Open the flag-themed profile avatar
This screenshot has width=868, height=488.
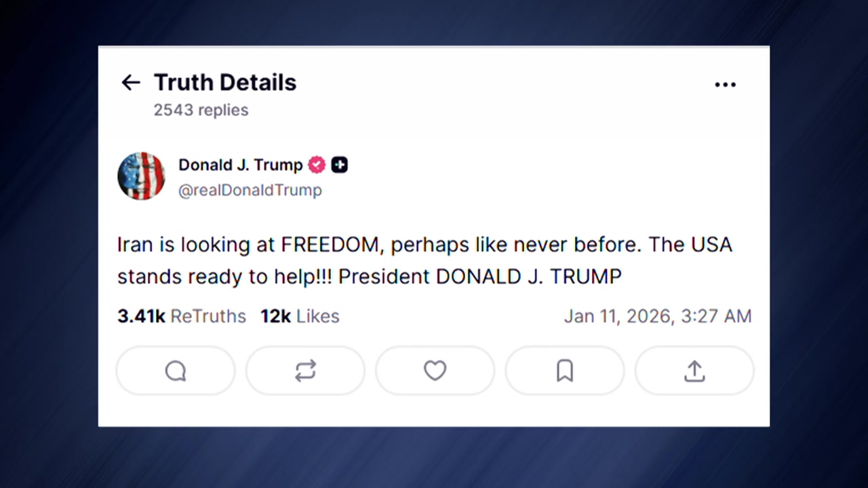pos(141,176)
